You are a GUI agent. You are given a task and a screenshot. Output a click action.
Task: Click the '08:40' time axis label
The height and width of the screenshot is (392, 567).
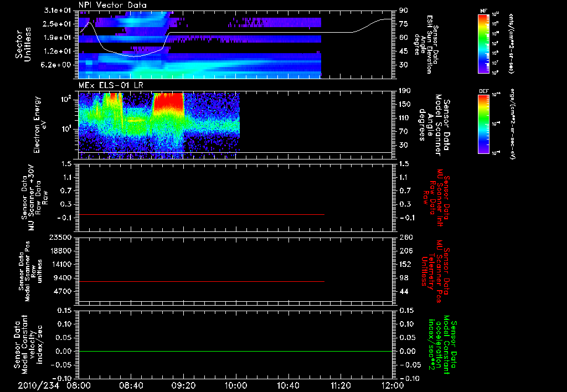[131, 386]
